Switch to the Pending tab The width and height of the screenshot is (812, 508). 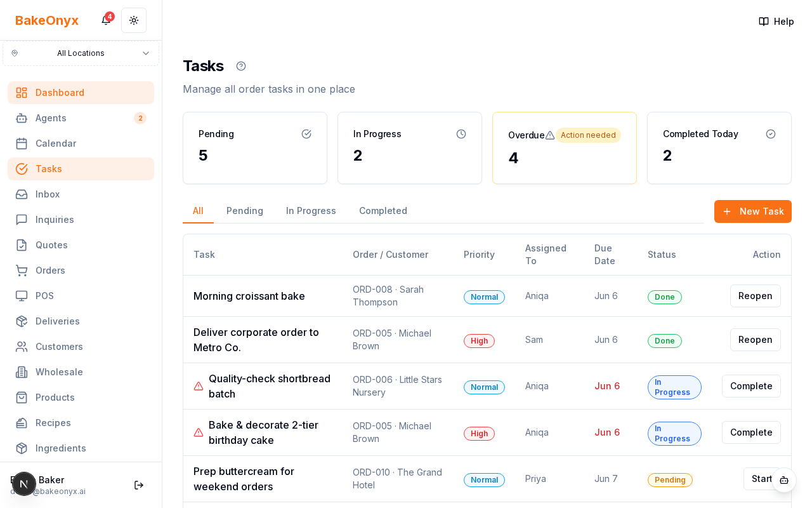(245, 211)
